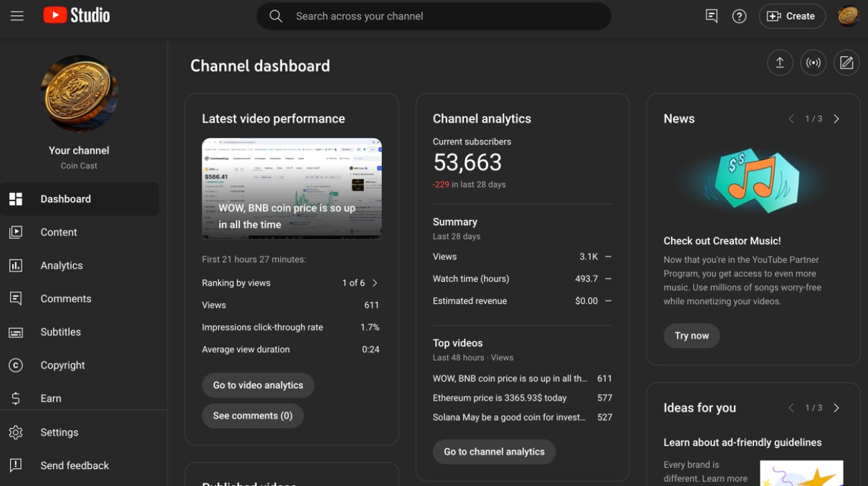Open the BNB coin latest video thumbnail
Viewport: 868px width, 486px height.
click(x=292, y=188)
